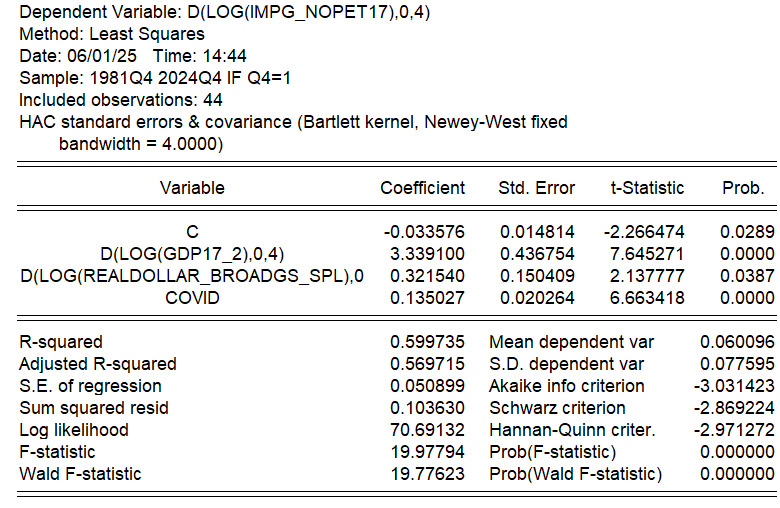Image resolution: width=780 pixels, height=508 pixels.
Task: Click the COVID variable name
Action: pos(192,298)
